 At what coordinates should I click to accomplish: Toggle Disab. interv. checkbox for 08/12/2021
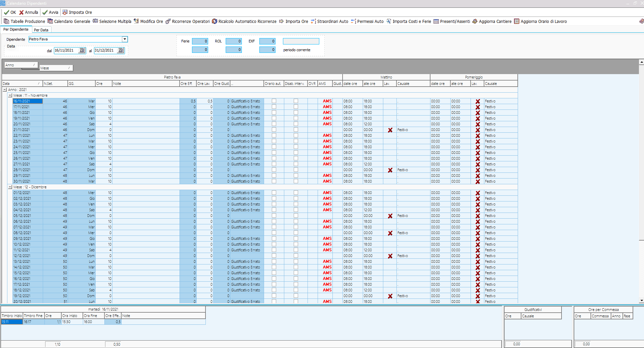coord(296,233)
